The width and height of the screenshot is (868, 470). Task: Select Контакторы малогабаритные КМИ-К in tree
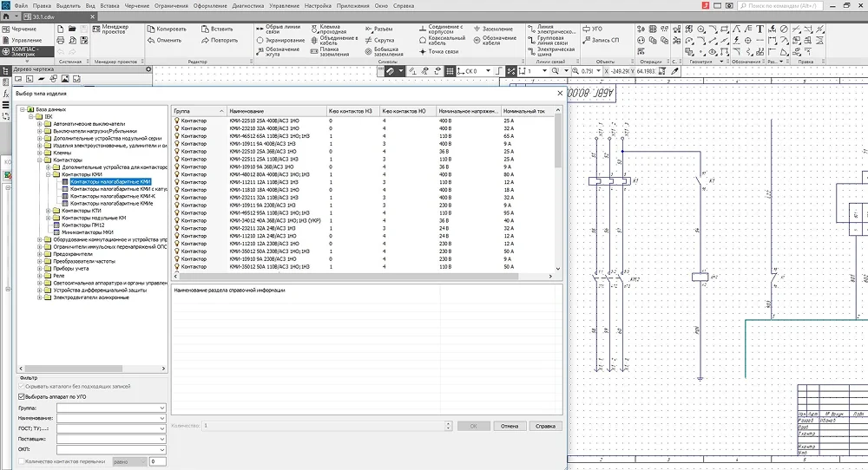point(113,196)
